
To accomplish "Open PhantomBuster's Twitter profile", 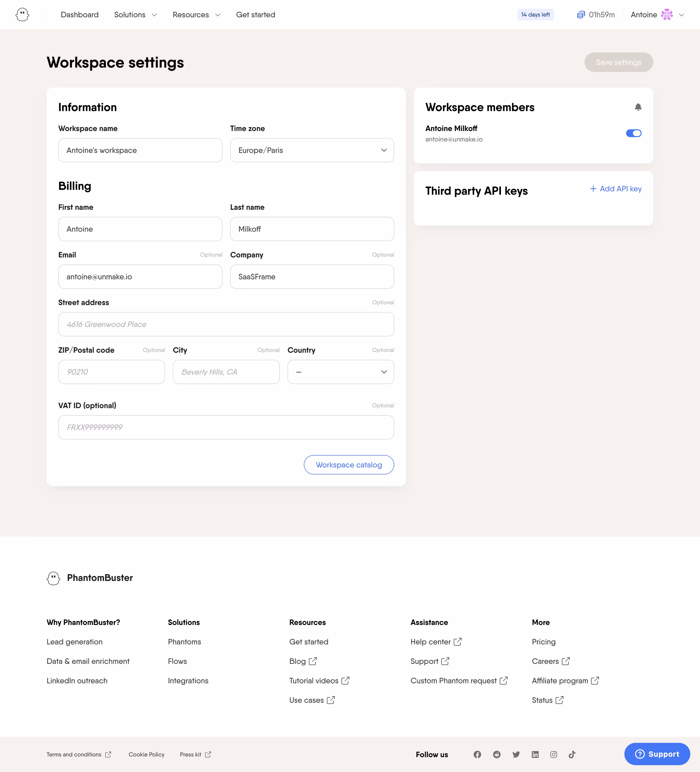I will coord(516,754).
